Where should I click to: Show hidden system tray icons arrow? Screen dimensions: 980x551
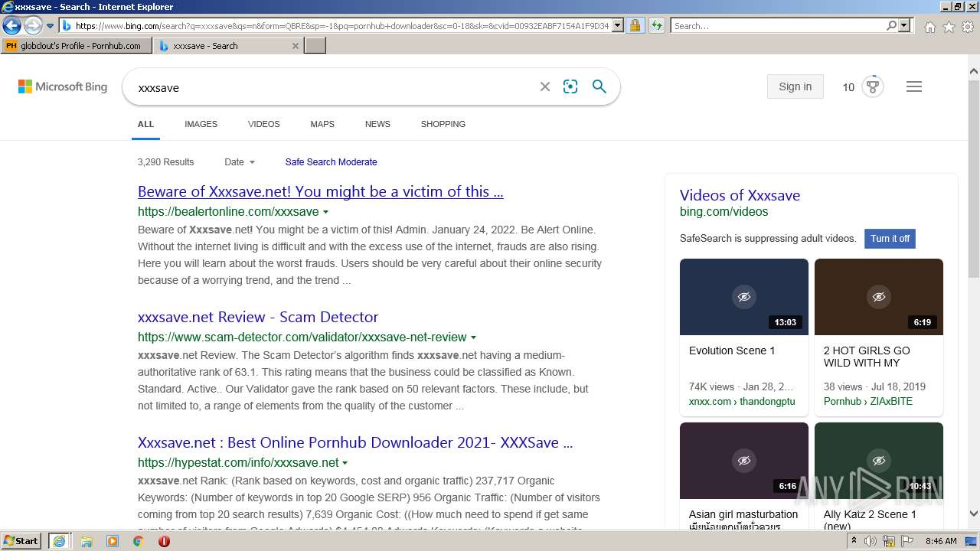point(854,541)
